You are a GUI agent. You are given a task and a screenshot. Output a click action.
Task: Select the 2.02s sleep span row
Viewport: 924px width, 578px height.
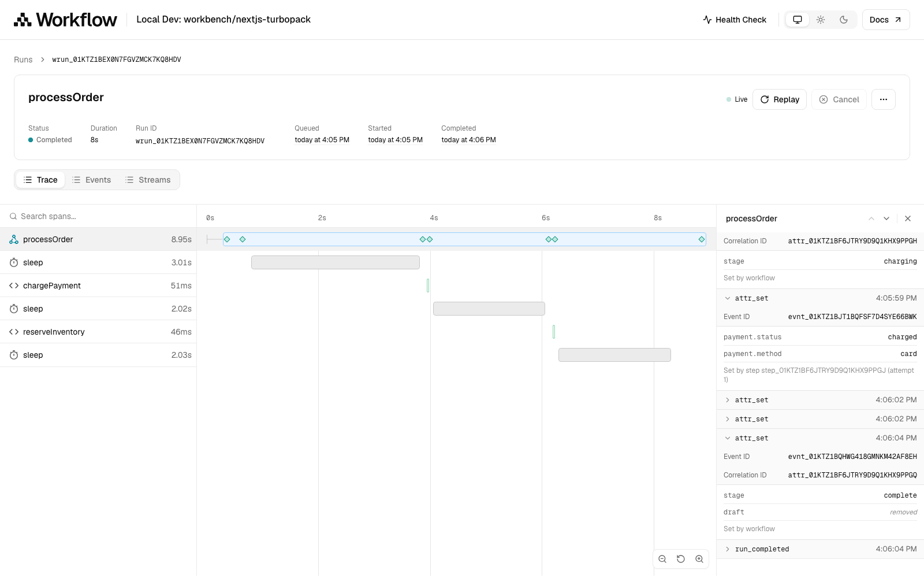tap(98, 309)
